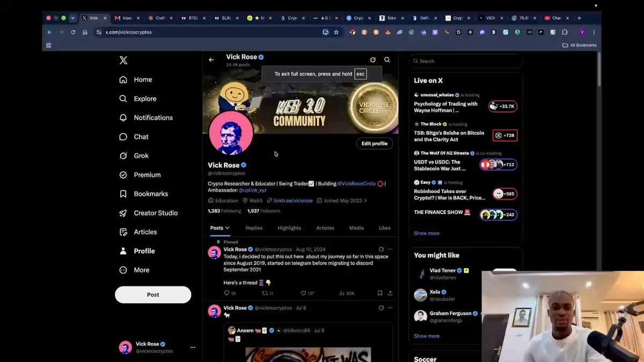Open the 1,937 Followers list
The width and height of the screenshot is (644, 362).
pos(264,211)
